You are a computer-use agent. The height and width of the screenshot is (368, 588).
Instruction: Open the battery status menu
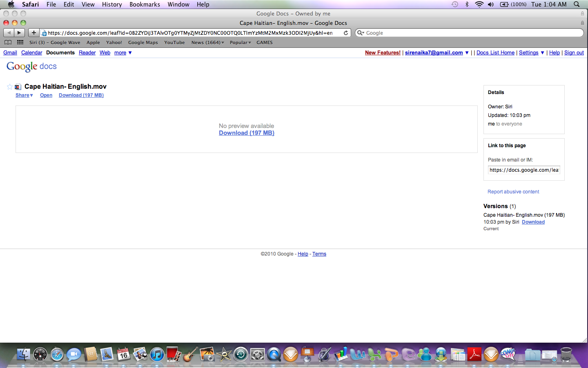tap(513, 4)
